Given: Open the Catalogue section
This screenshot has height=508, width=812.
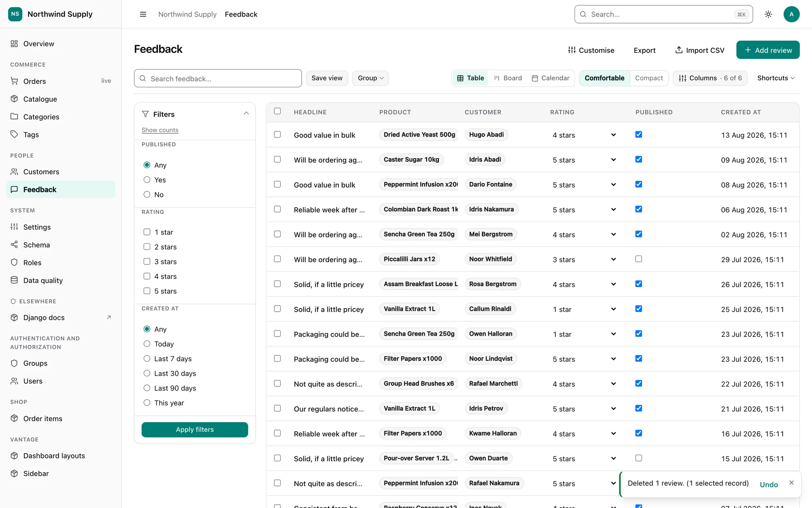Looking at the screenshot, I should (60, 99).
